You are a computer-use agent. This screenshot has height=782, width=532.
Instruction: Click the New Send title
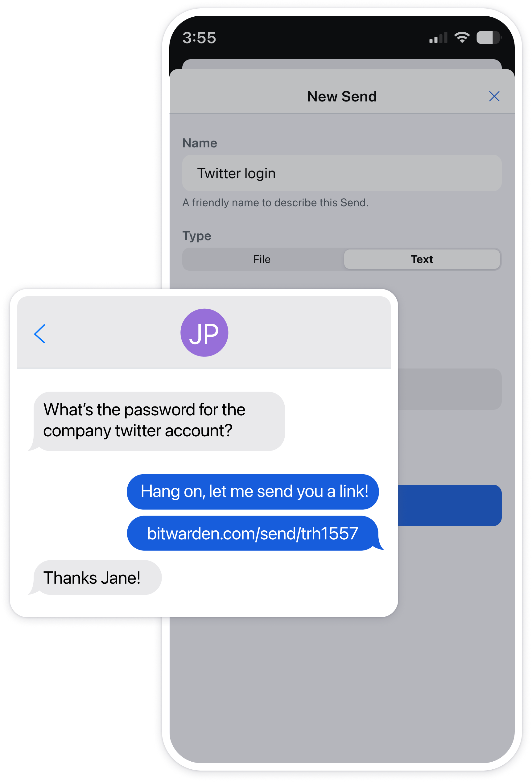pos(342,97)
